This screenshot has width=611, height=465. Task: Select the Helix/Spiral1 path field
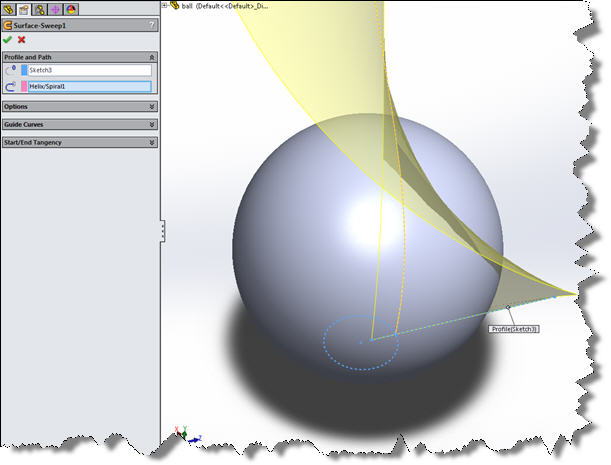click(x=90, y=87)
